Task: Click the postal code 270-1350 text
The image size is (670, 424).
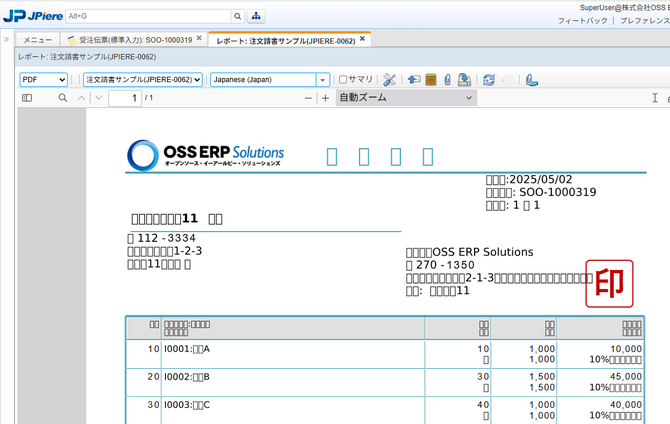Action: tap(445, 265)
